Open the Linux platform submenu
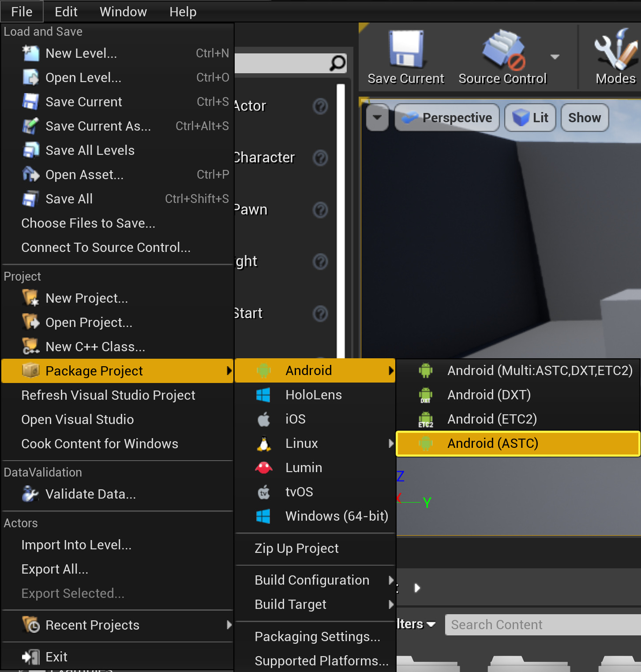This screenshot has height=672, width=641. point(301,443)
